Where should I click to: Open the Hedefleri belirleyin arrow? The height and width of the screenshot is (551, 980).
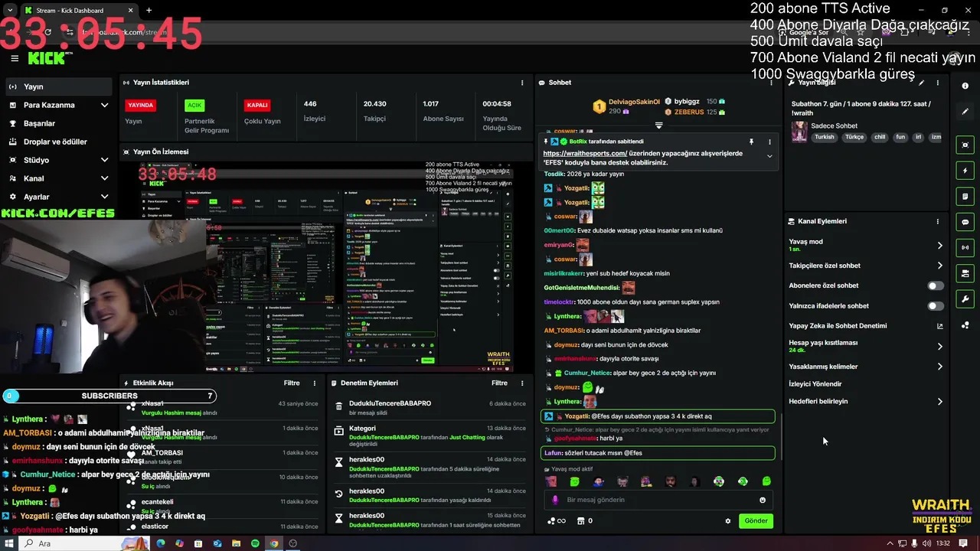point(940,402)
